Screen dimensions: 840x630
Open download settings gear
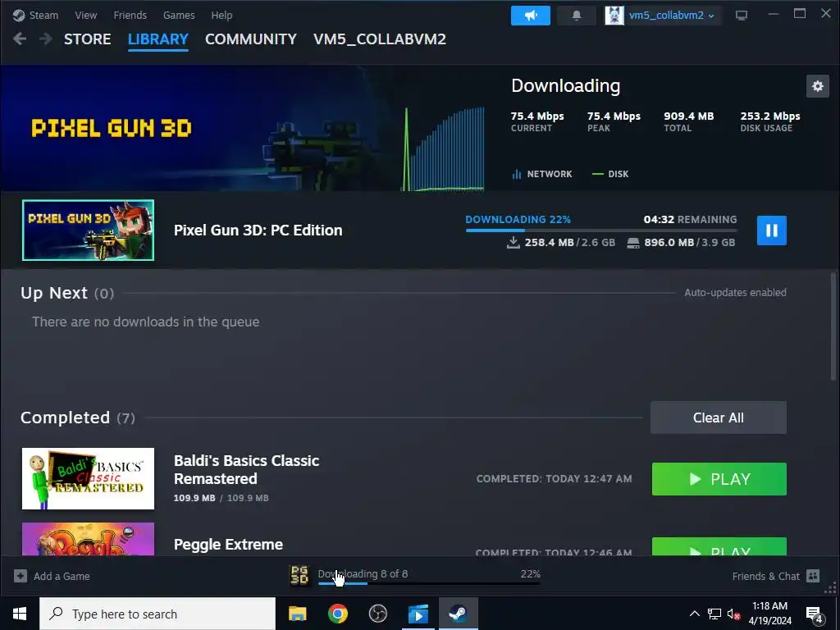click(818, 86)
